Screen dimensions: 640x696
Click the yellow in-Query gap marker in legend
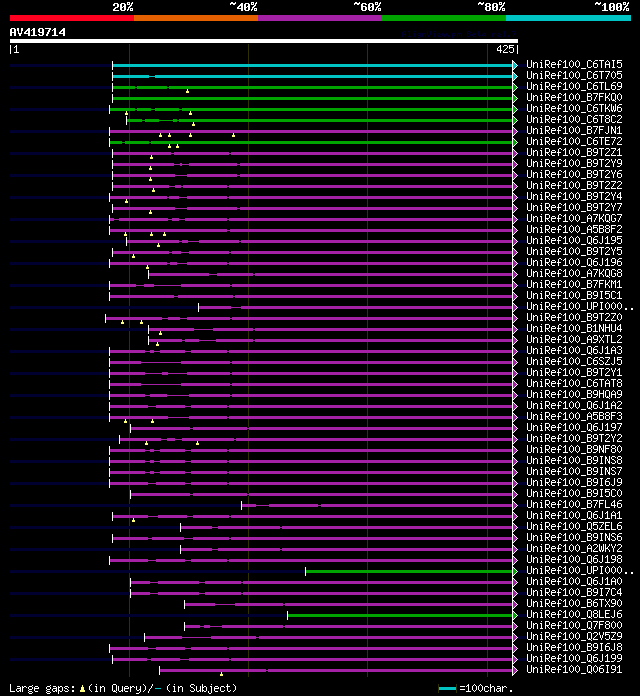pyautogui.click(x=82, y=688)
